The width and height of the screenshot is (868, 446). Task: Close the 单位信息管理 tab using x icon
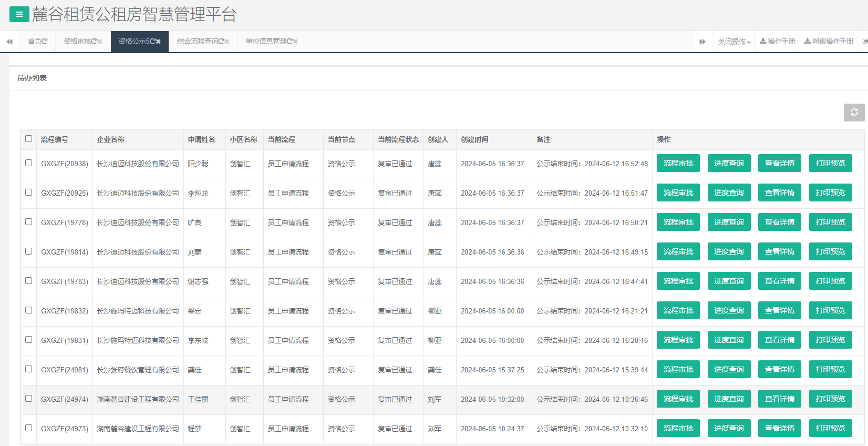(295, 42)
